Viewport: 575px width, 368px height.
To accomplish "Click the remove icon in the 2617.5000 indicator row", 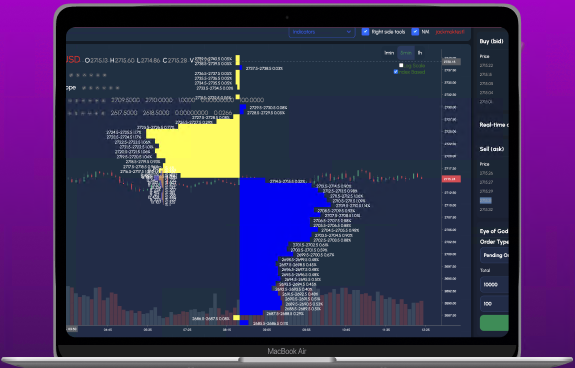I will tap(103, 113).
